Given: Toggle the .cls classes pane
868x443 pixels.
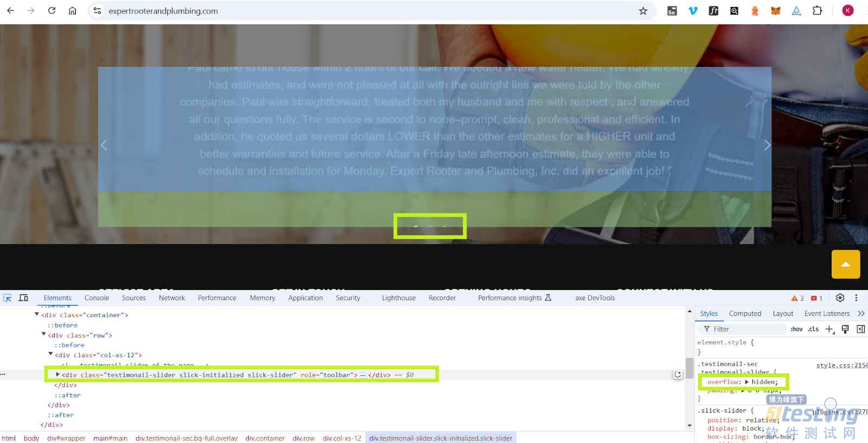Looking at the screenshot, I should click(x=813, y=329).
